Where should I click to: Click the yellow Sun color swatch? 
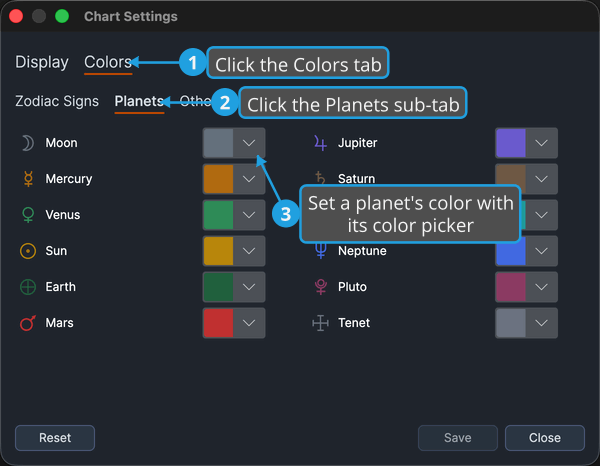pos(218,251)
